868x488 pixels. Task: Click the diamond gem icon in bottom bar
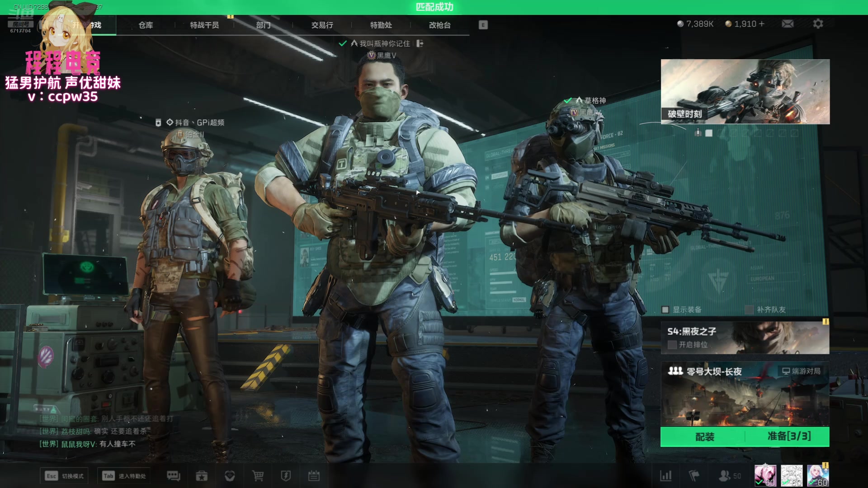click(x=230, y=476)
